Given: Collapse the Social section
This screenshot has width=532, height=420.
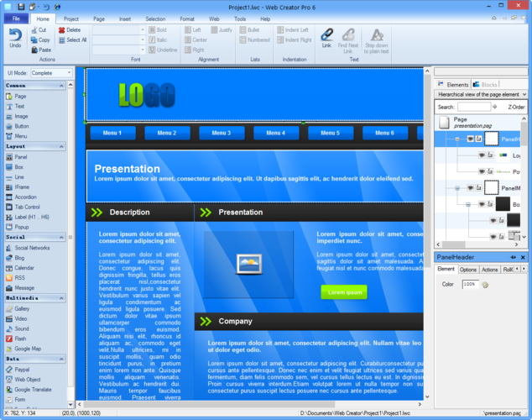Looking at the screenshot, I should 61,237.
